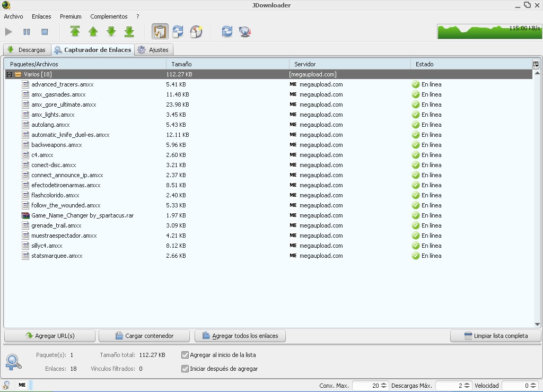Switch to the Descargas tab
The image size is (543, 392).
pos(27,50)
